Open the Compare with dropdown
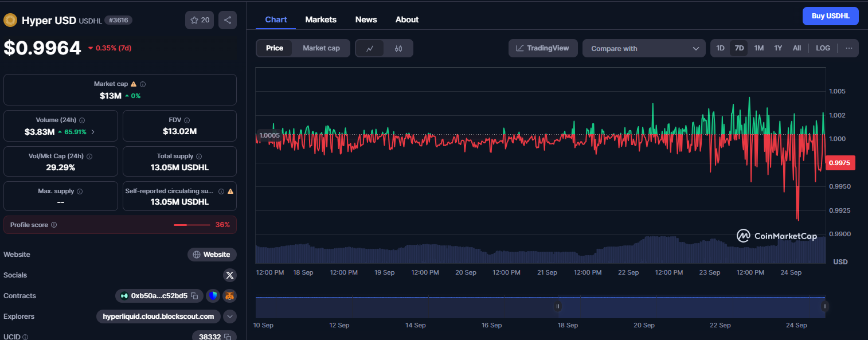The width and height of the screenshot is (868, 340). click(644, 48)
